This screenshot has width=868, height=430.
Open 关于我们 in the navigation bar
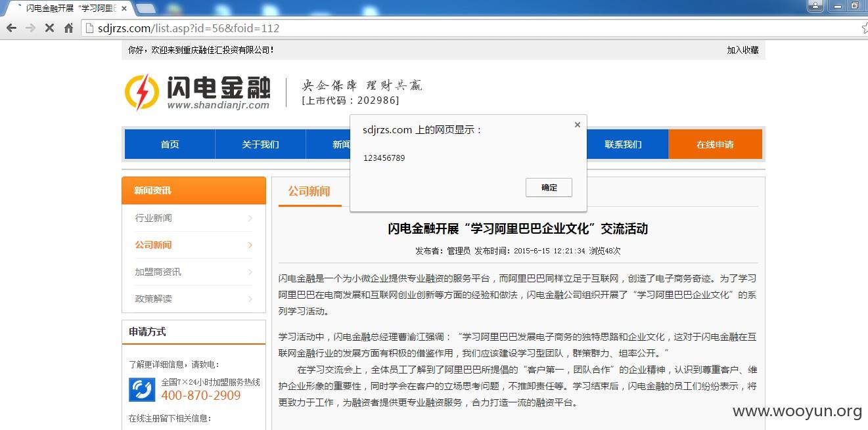(x=260, y=144)
